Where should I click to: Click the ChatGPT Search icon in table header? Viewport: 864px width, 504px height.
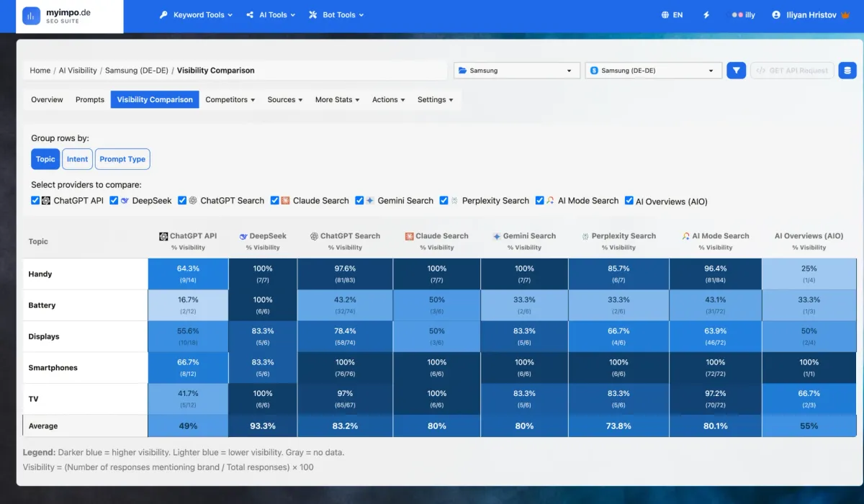click(x=314, y=235)
